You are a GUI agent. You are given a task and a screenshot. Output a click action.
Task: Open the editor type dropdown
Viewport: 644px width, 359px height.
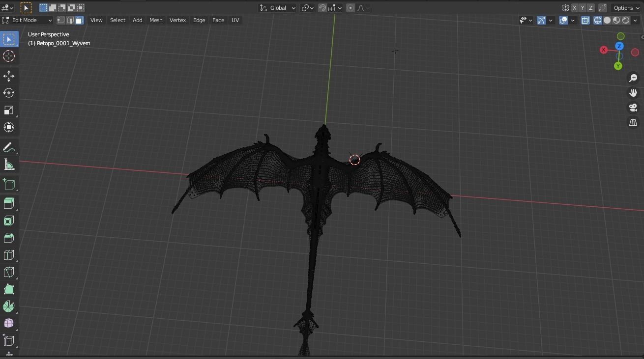[x=8, y=8]
